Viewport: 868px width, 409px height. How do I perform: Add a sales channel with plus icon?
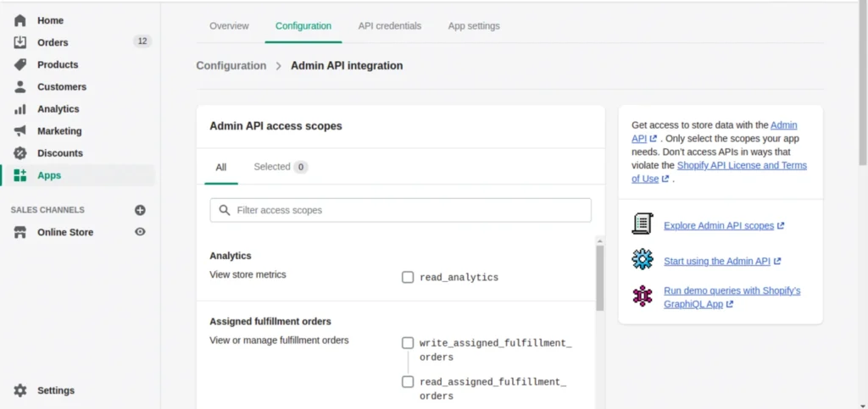pyautogui.click(x=140, y=210)
